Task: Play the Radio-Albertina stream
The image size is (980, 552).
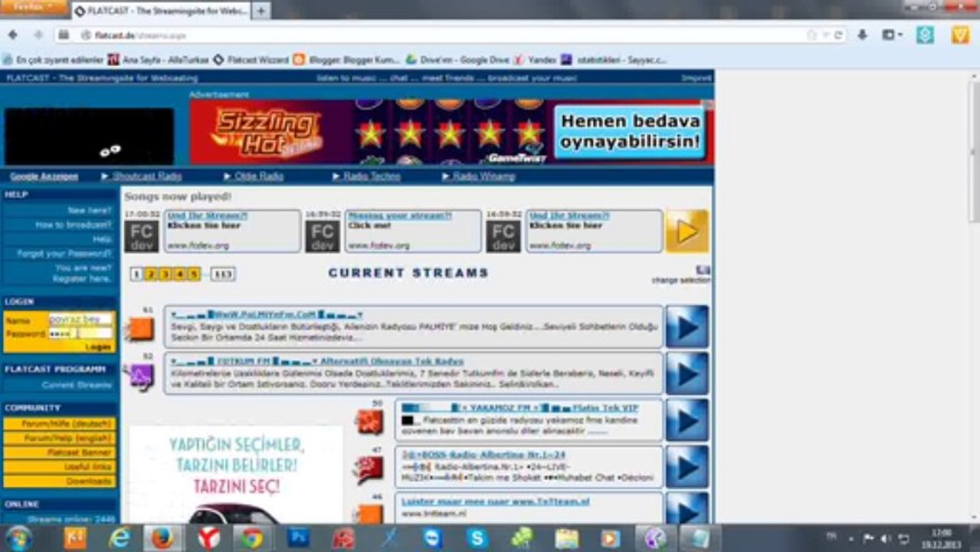Action: (687, 467)
